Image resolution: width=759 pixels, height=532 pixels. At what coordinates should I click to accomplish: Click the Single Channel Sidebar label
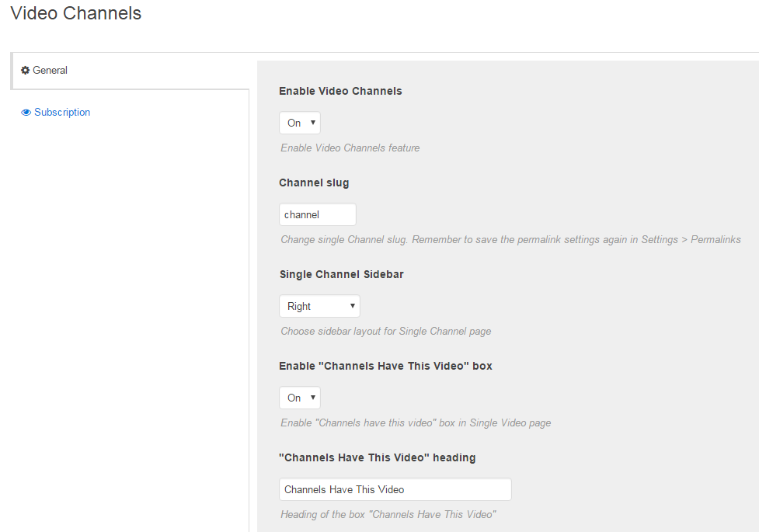341,274
